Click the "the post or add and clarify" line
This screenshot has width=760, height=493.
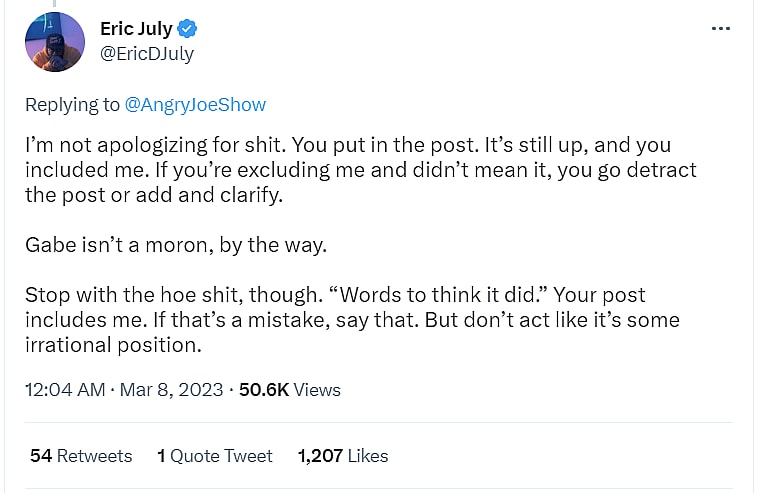(x=154, y=195)
